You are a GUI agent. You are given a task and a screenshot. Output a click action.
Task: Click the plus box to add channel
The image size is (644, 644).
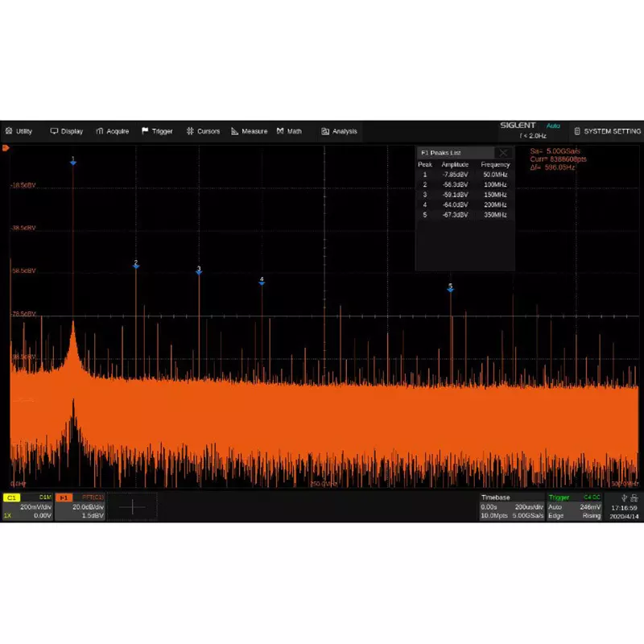(132, 507)
